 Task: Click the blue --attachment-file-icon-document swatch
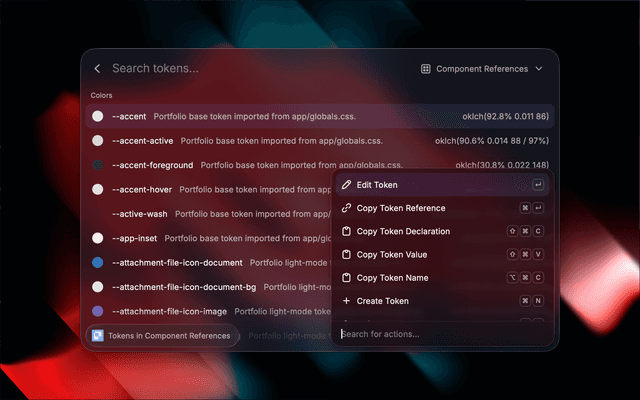coord(98,262)
